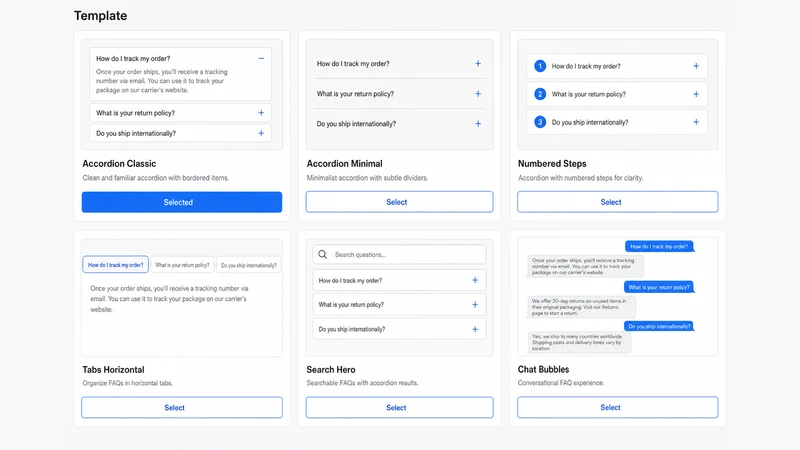Click the step 2 number badge
Viewport: 800px width, 450px height.
[x=540, y=94]
